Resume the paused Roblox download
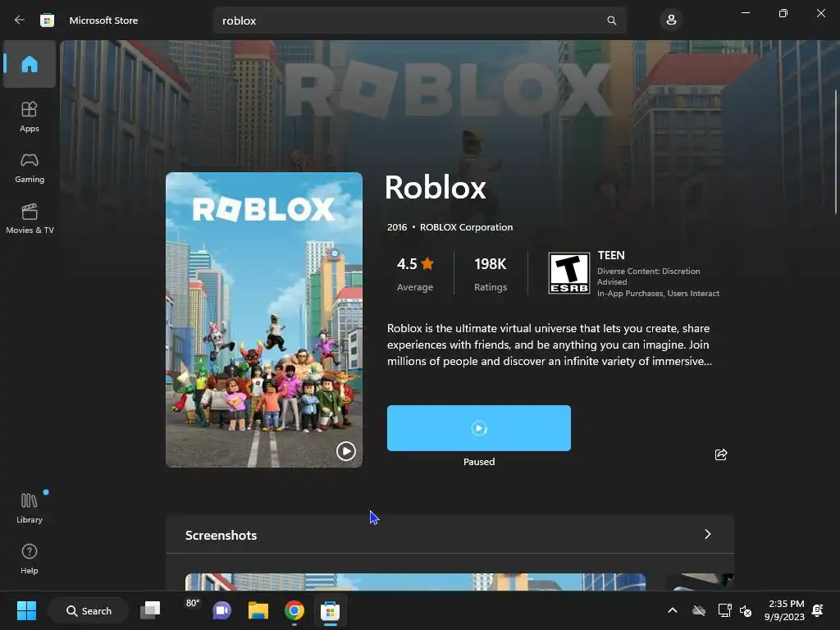Viewport: 840px width, 630px height. point(479,428)
